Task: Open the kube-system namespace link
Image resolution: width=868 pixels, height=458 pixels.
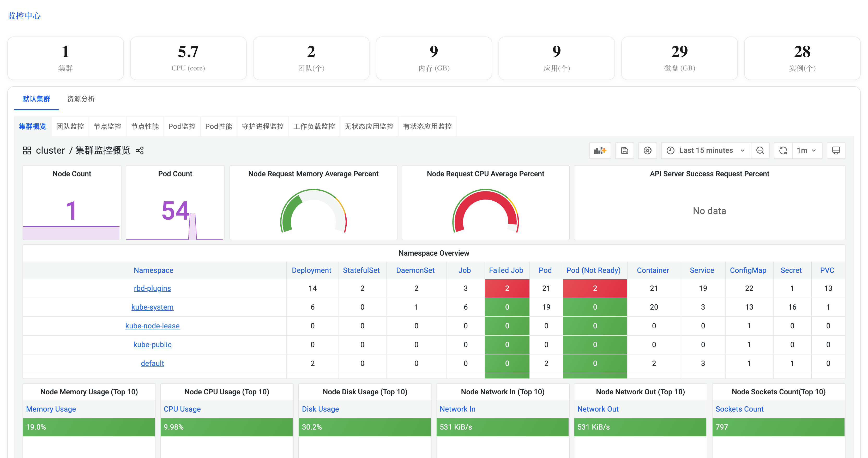Action: coord(152,307)
